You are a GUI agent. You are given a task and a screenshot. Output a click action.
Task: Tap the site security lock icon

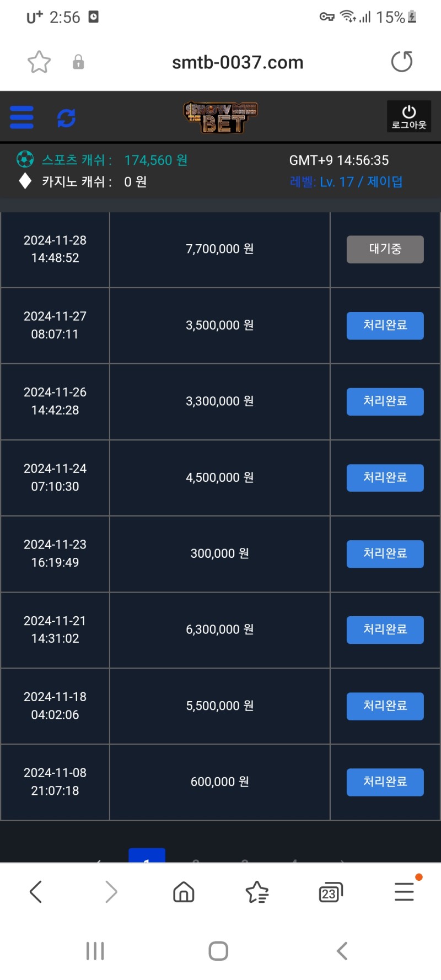[78, 62]
